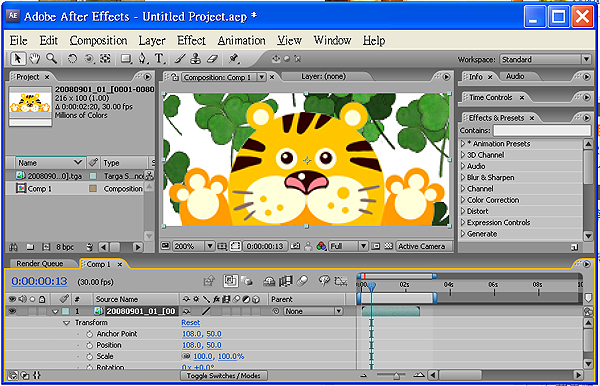
Task: Select the Rotation tool
Action: (72, 59)
